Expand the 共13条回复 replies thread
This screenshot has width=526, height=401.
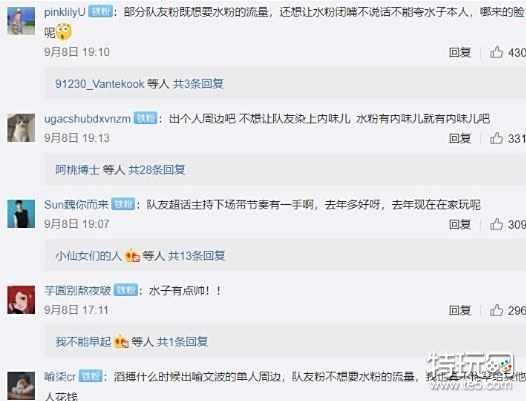[x=196, y=256]
